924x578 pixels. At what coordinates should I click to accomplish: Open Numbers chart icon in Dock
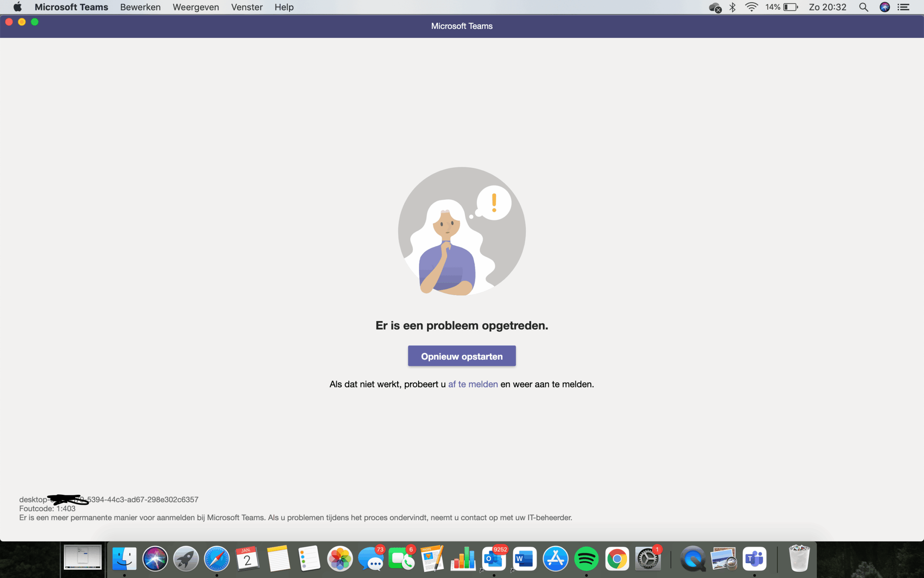point(463,558)
